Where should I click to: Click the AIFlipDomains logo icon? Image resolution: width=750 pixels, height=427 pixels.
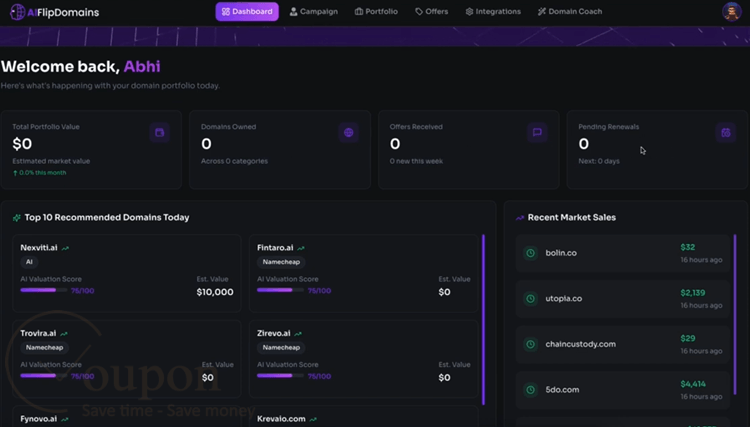17,12
